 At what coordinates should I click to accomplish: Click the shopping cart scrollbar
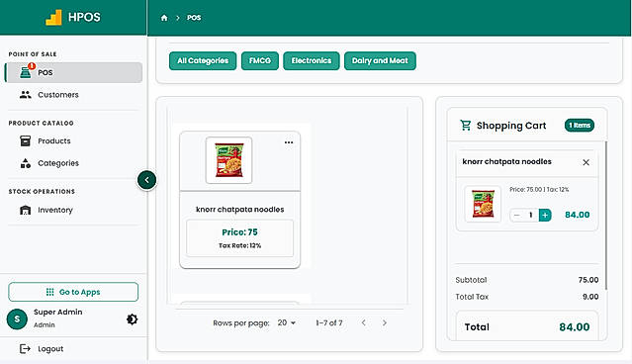tap(606, 215)
